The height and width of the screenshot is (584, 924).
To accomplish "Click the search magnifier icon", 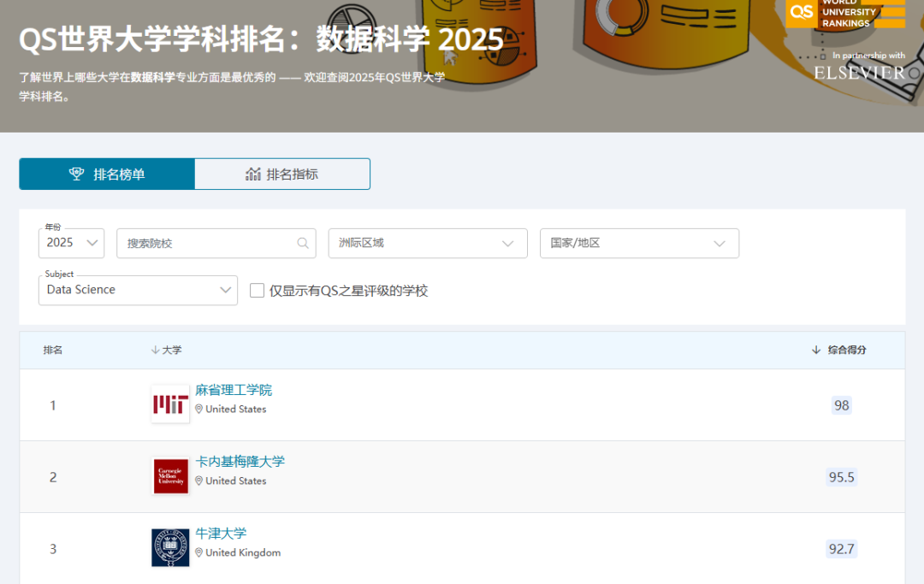I will click(303, 243).
